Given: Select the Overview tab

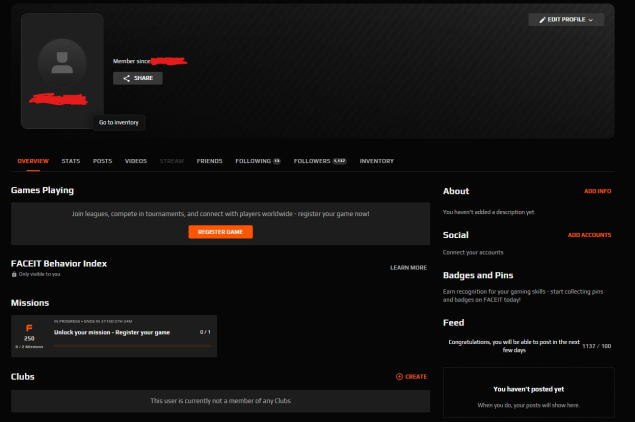Looking at the screenshot, I should [x=33, y=161].
